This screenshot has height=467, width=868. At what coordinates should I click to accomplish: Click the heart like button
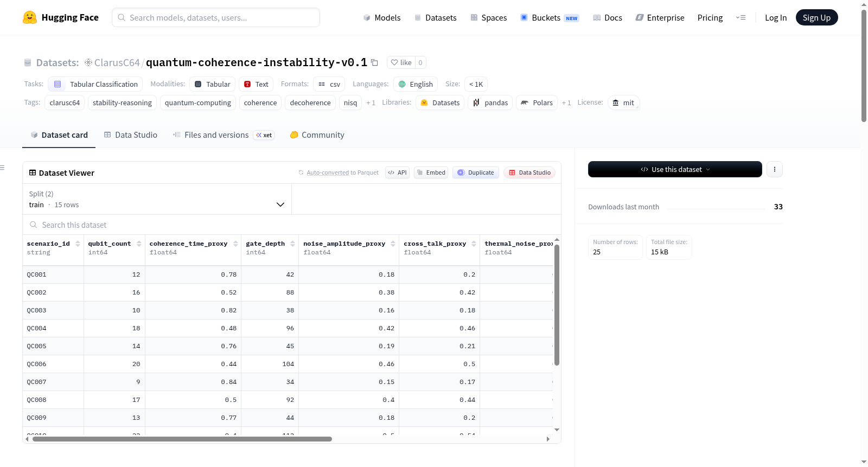[x=401, y=62]
